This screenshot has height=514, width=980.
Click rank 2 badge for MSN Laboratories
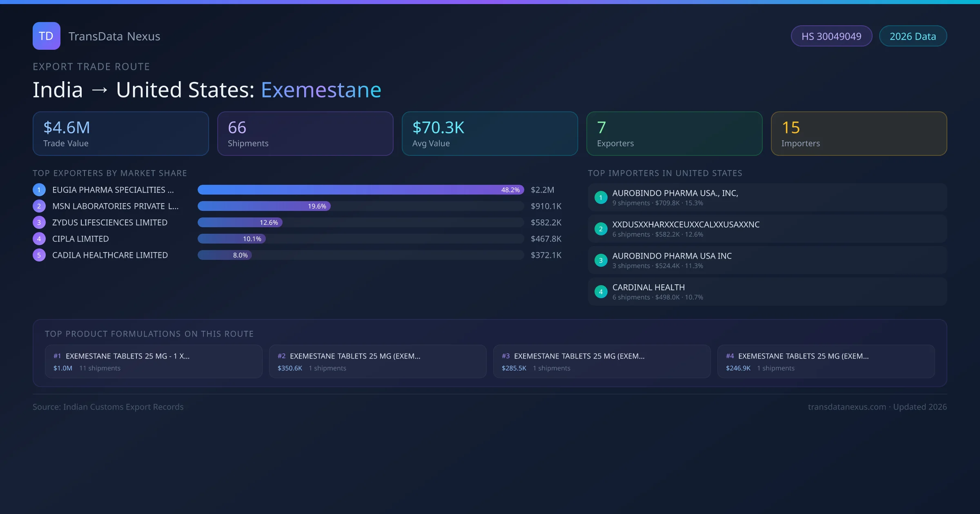pyautogui.click(x=39, y=206)
